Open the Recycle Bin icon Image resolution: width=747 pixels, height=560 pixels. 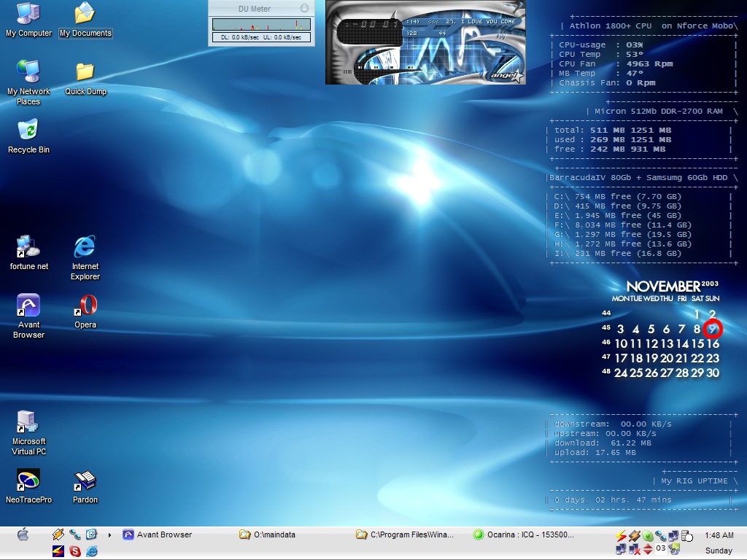[28, 131]
